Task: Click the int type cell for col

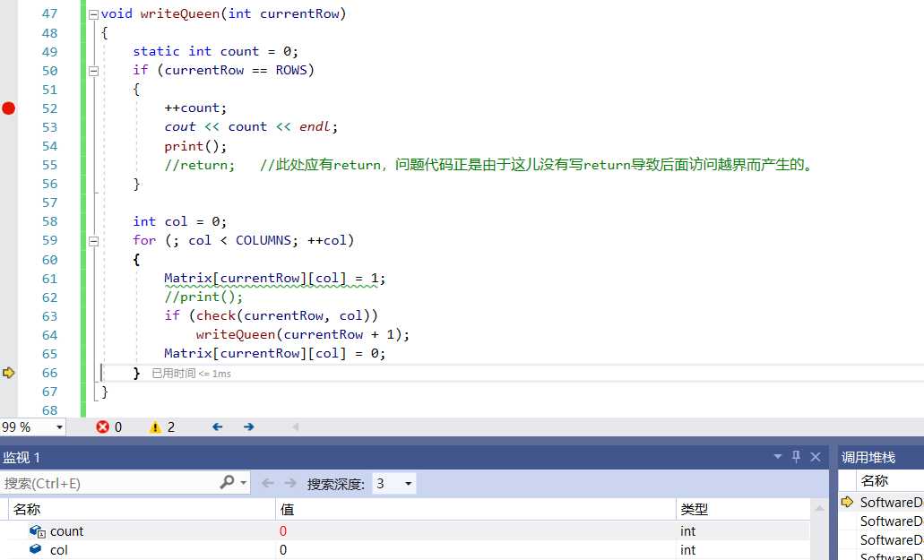Action: (688, 550)
